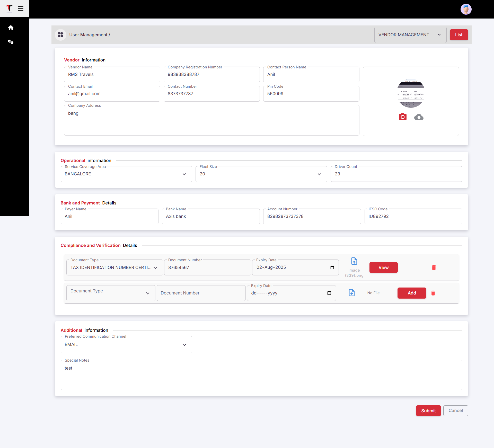This screenshot has height=448, width=494.
Task: Delete the Tax Identification document row
Action: pos(434,267)
